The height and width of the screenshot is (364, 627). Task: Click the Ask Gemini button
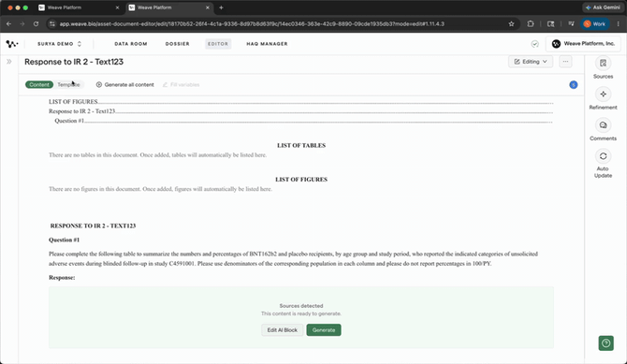click(603, 7)
